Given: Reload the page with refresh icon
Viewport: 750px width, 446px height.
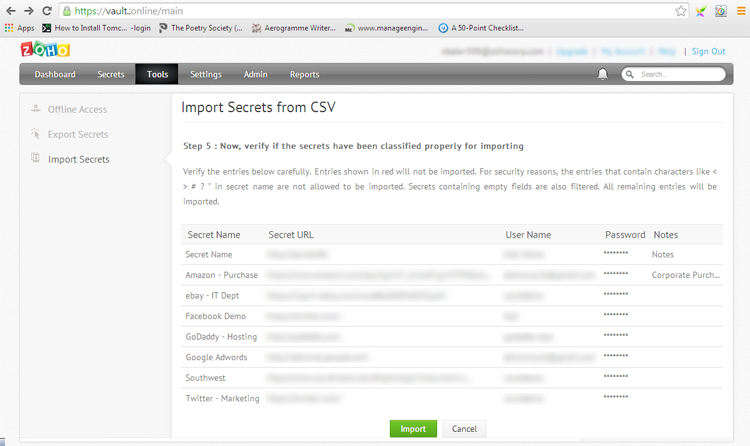Looking at the screenshot, I should point(47,11).
